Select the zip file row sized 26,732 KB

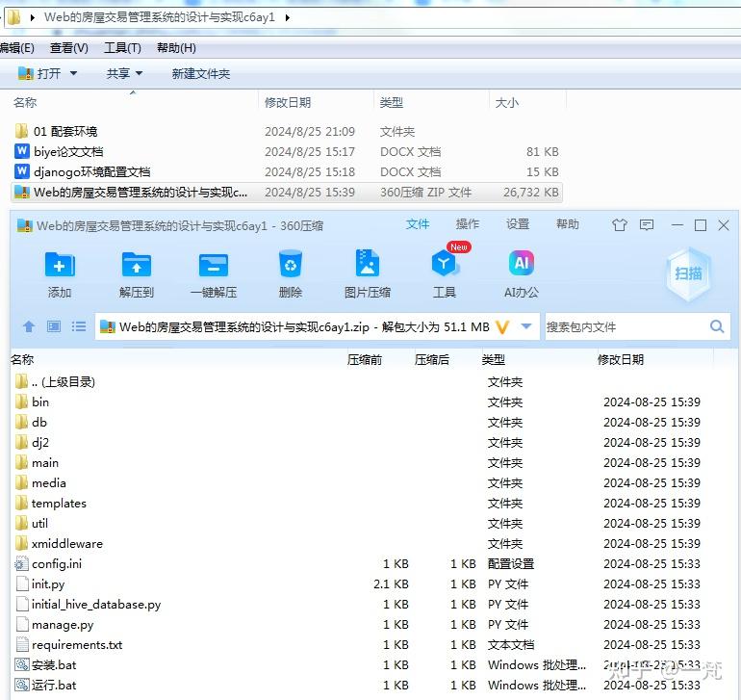(287, 193)
